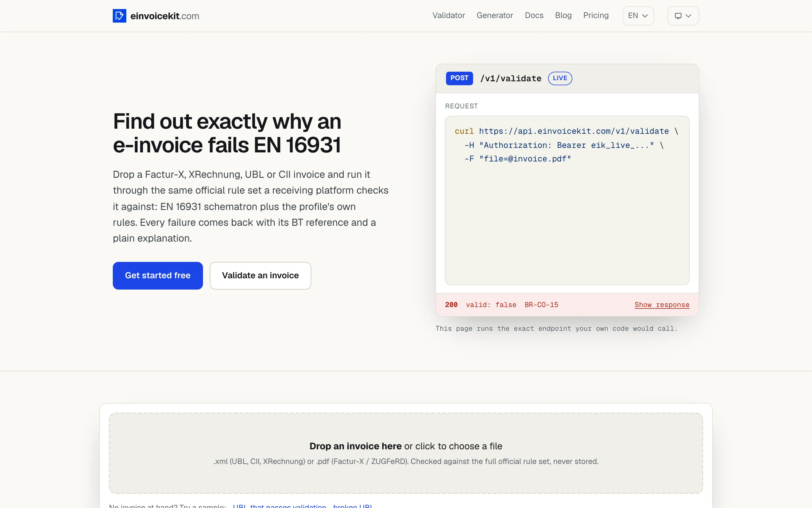812x508 pixels.
Task: Click the invoice drop zone to choose file
Action: coord(406,453)
